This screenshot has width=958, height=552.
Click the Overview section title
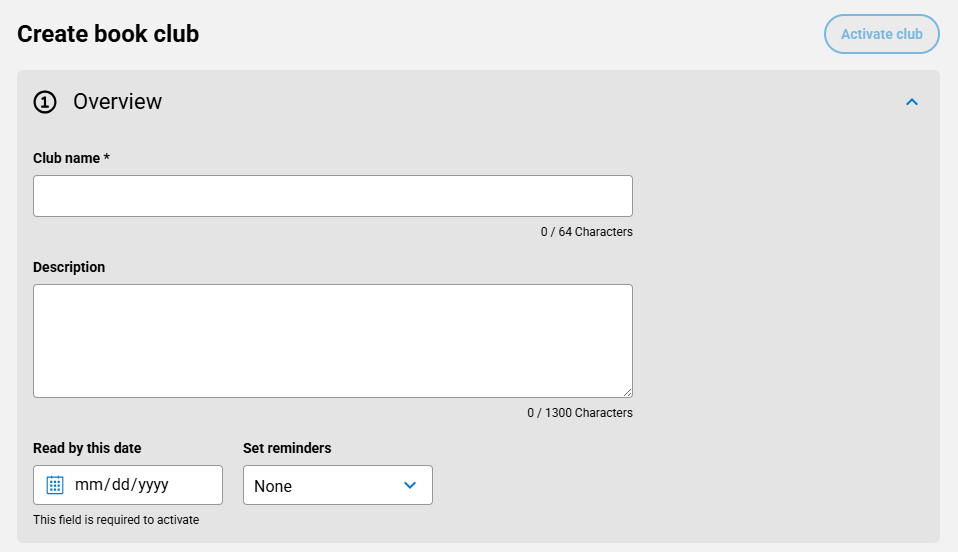117,102
